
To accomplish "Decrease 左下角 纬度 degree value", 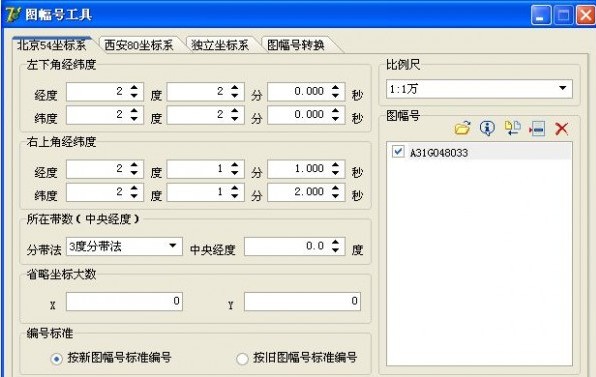I will pos(134,119).
